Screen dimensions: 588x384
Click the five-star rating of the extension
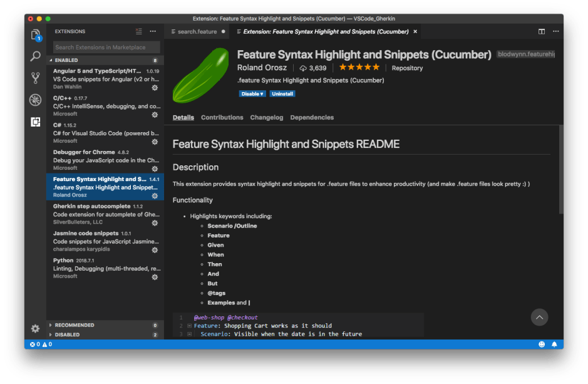tap(359, 68)
